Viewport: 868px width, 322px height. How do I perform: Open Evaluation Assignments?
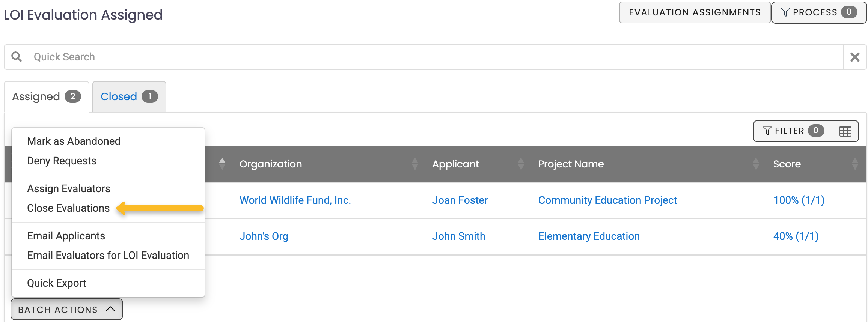pyautogui.click(x=695, y=12)
